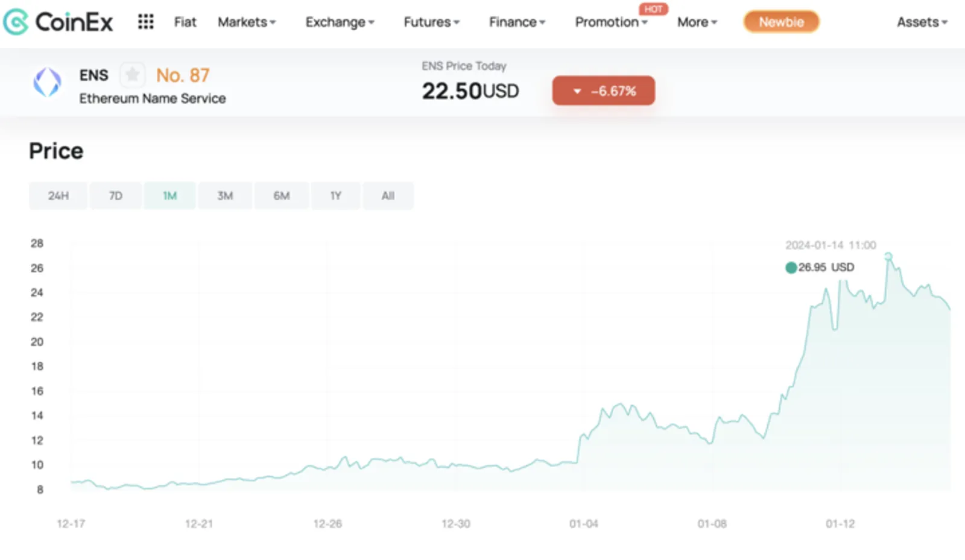The width and height of the screenshot is (965, 560).
Task: Expand the Finance dropdown
Action: 517,22
